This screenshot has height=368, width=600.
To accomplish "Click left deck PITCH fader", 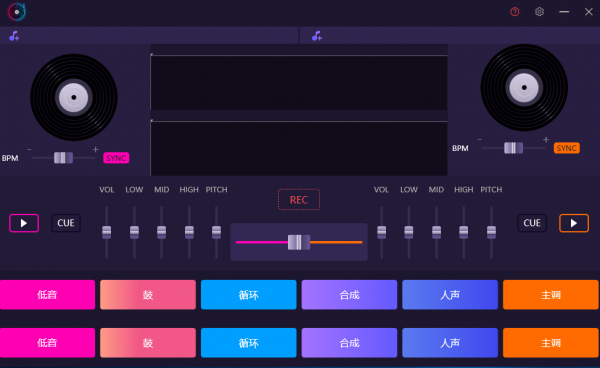I will point(216,232).
